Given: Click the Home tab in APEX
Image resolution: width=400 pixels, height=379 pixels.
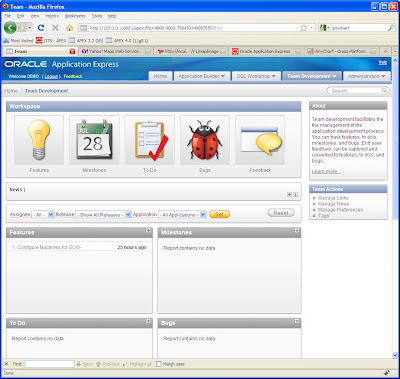Looking at the screenshot, I should point(160,76).
